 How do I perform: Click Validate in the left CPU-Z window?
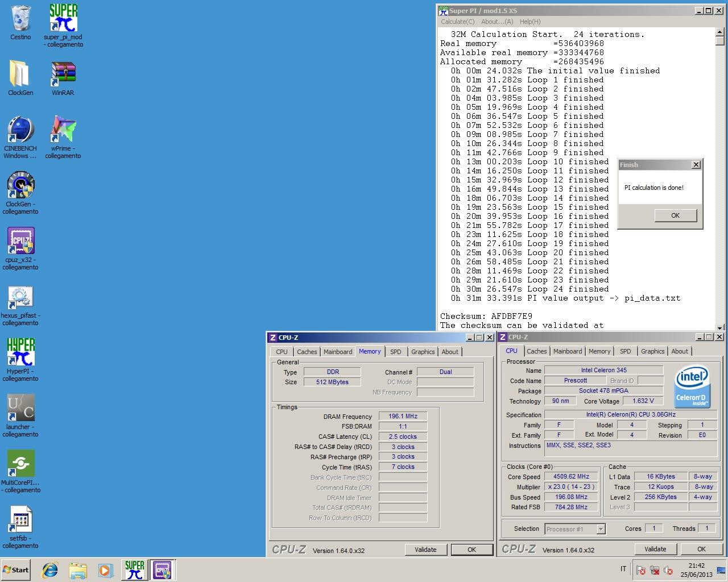pyautogui.click(x=425, y=550)
